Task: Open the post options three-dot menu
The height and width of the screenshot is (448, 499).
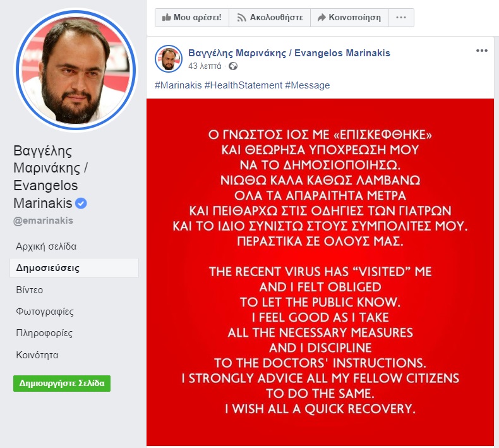Action: (x=482, y=51)
